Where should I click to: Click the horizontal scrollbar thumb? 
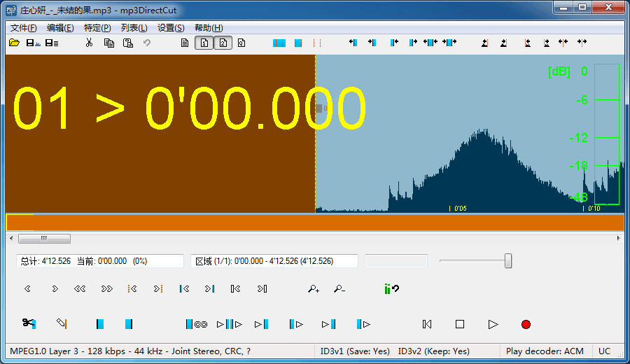[44, 238]
